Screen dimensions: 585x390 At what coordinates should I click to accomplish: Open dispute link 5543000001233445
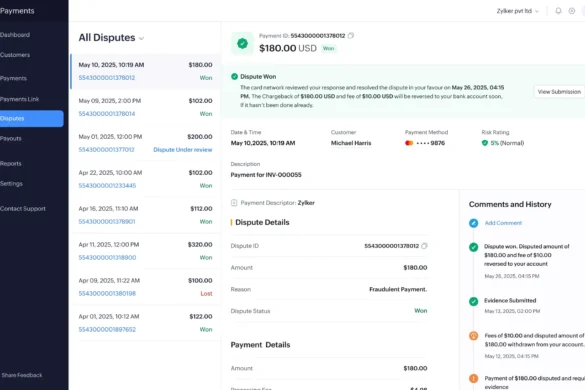click(107, 185)
